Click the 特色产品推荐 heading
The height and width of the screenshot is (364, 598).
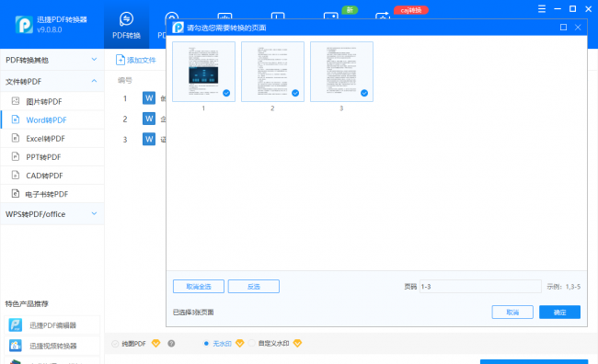point(27,303)
